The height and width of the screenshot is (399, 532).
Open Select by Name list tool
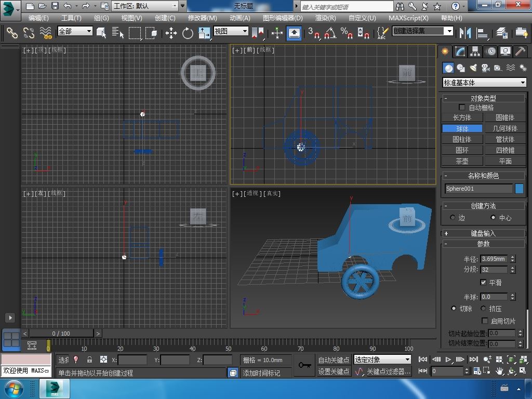click(x=117, y=33)
